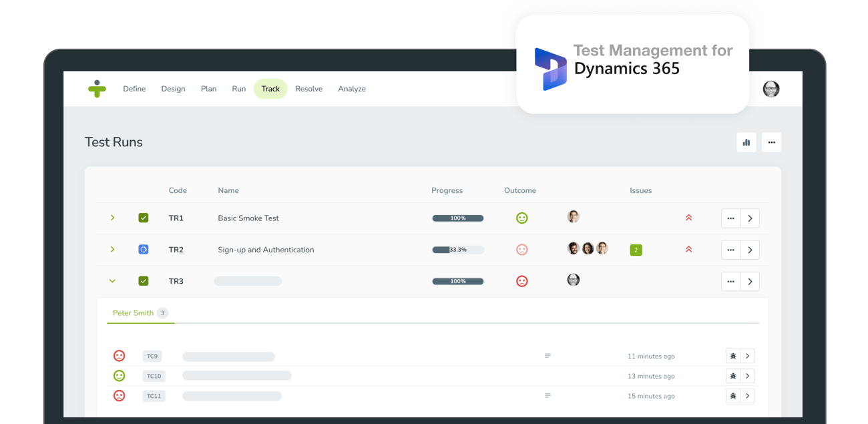
Task: Click the happy outcome face on TR1 row
Action: point(521,218)
